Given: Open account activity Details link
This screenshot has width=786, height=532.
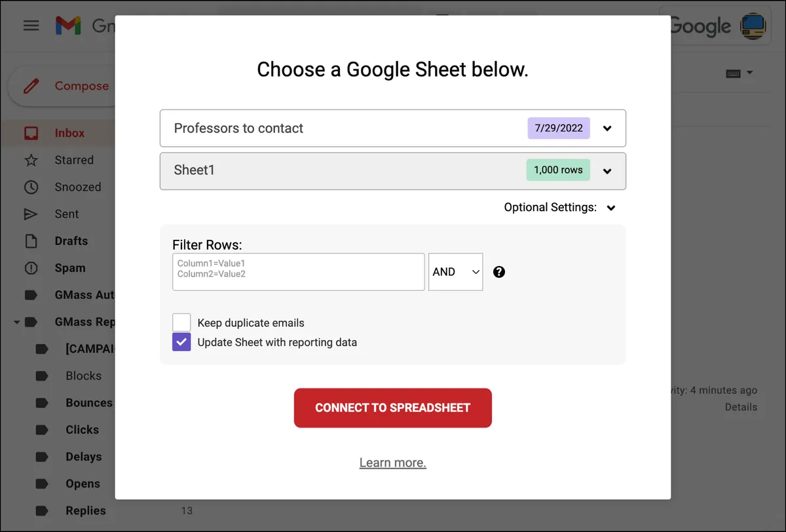Looking at the screenshot, I should (x=741, y=407).
